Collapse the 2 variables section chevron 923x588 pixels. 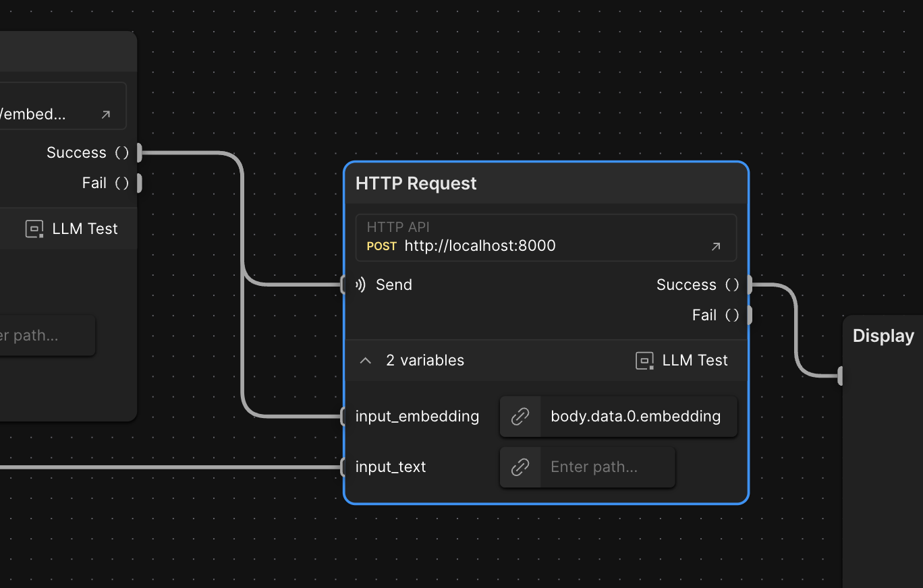tap(366, 361)
